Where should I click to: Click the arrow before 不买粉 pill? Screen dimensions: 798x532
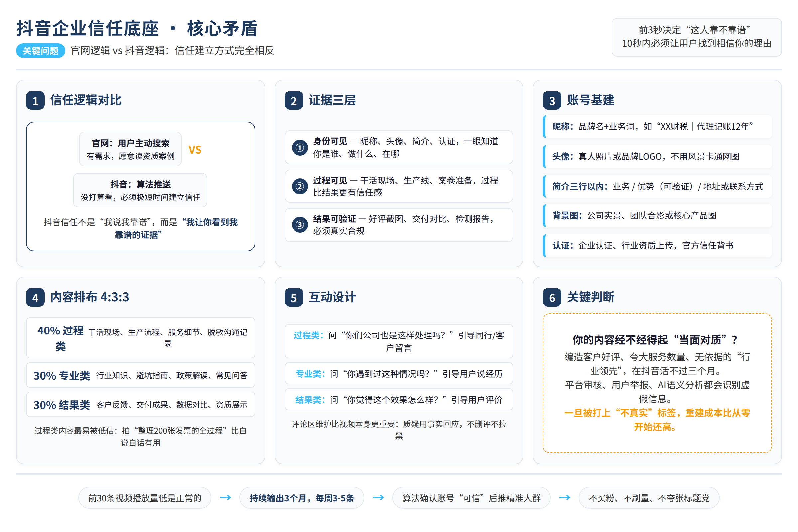click(x=565, y=498)
